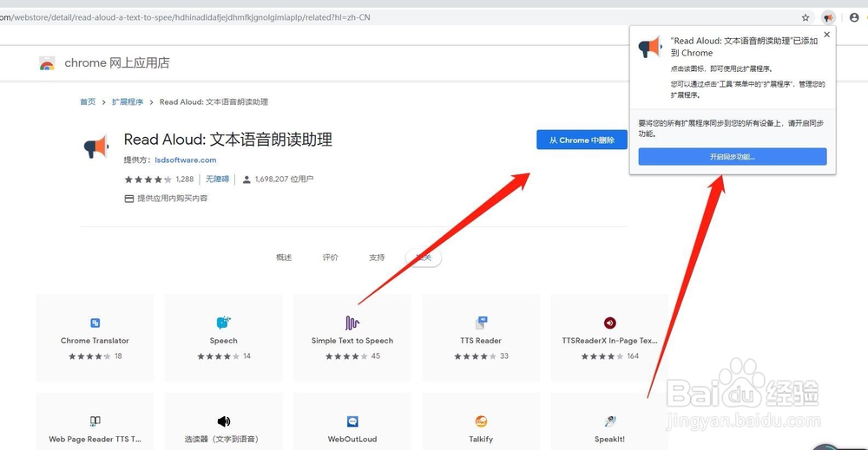Viewport: 868px width, 450px height.
Task: Click the 1,698,207 位用户 user icon
Action: (x=247, y=179)
